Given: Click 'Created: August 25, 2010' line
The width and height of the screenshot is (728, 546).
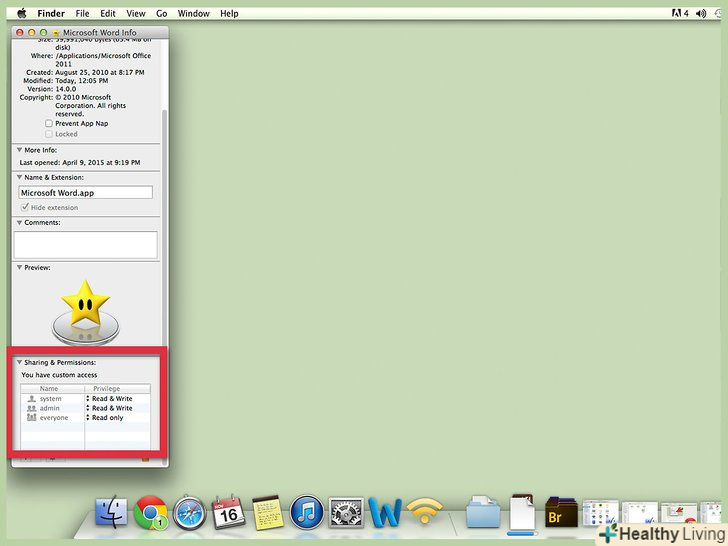Looking at the screenshot, I should (x=85, y=72).
